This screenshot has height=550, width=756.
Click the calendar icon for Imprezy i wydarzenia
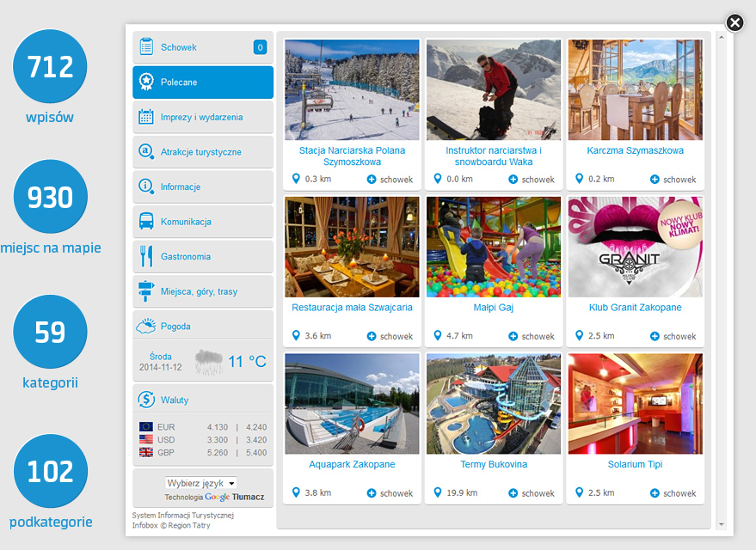pyautogui.click(x=146, y=117)
